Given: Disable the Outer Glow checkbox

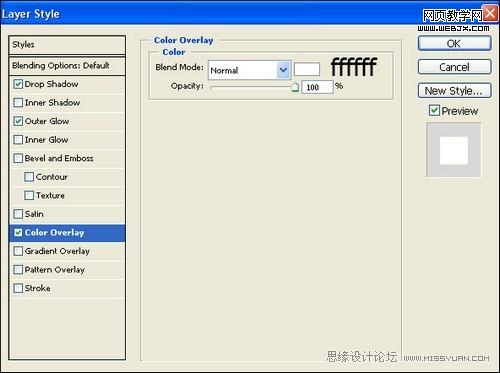Looking at the screenshot, I should (x=18, y=121).
